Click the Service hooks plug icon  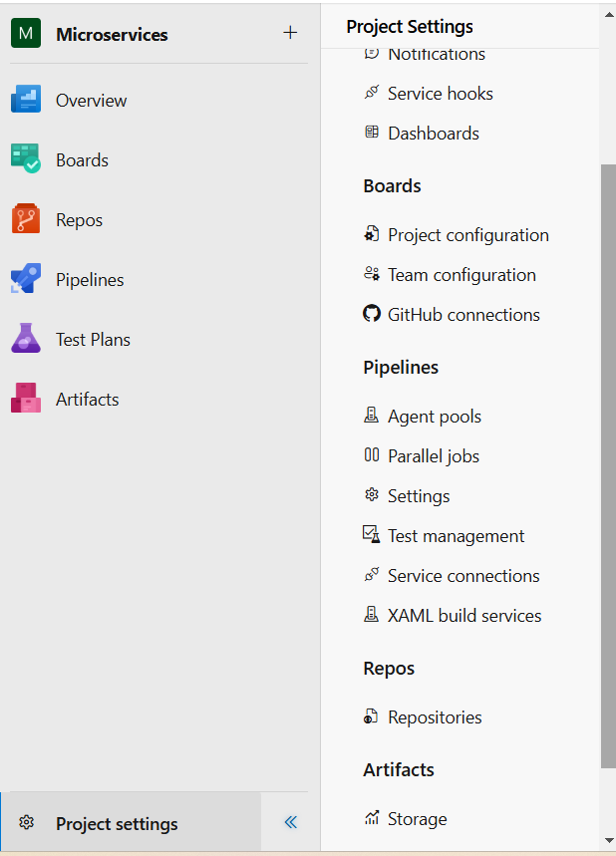click(x=372, y=93)
